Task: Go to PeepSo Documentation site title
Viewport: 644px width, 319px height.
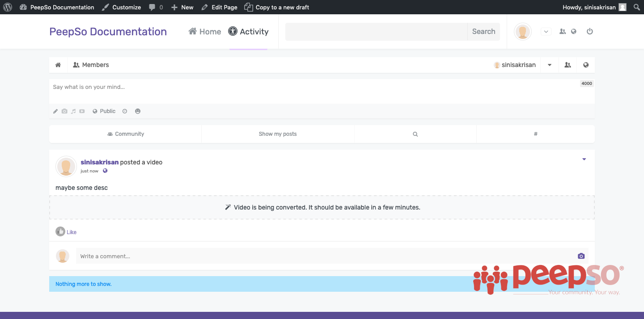Action: (108, 32)
